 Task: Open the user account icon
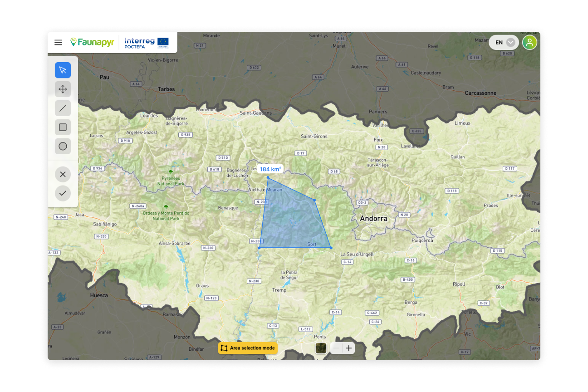tap(529, 43)
